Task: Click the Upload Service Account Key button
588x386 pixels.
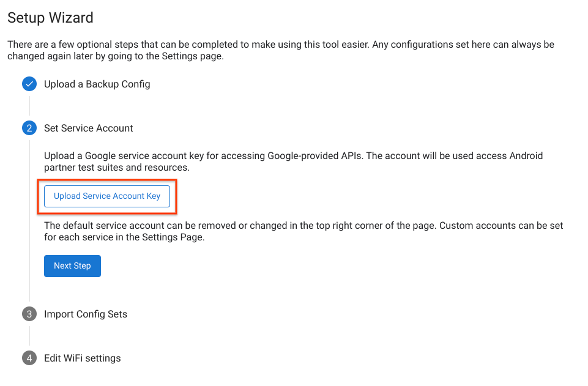Action: coord(107,196)
